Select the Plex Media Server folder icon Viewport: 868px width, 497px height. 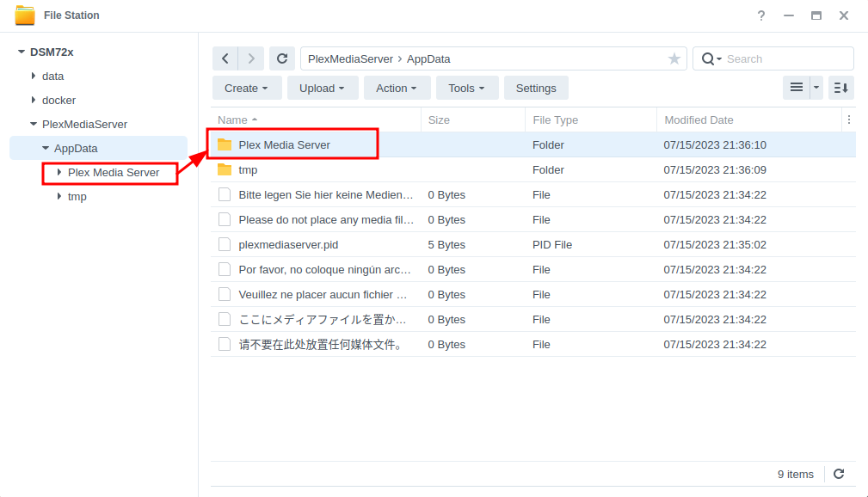click(225, 144)
